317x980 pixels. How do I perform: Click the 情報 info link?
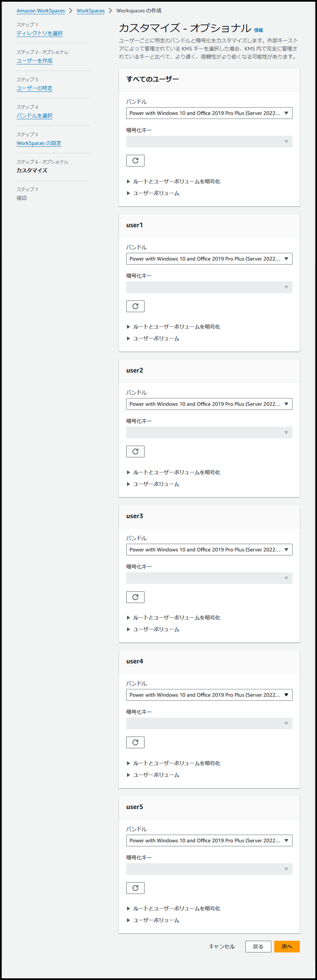click(x=258, y=30)
